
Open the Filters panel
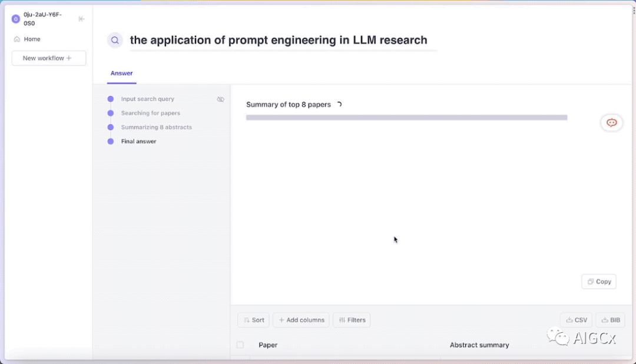352,320
